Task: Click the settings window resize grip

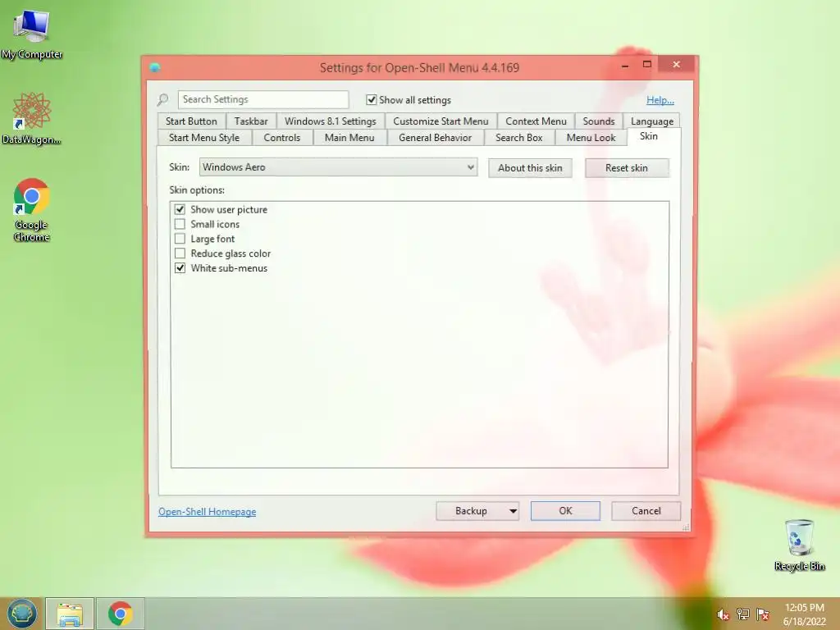Action: (685, 527)
